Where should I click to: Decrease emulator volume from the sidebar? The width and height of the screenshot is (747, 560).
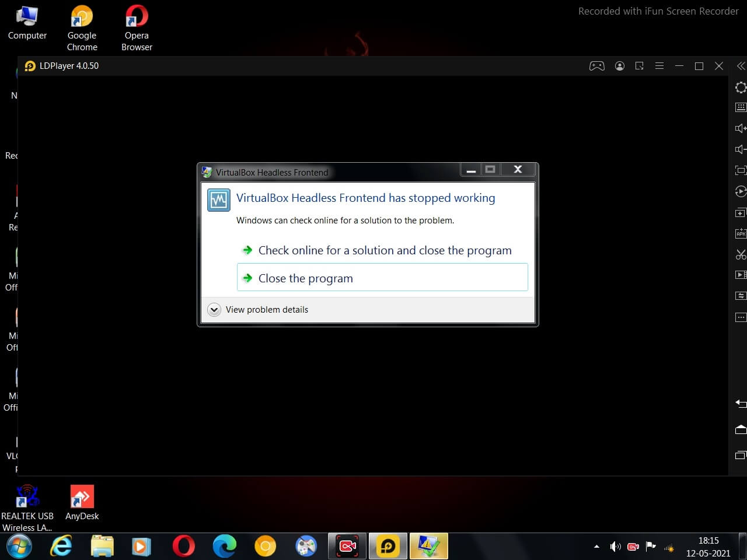[x=740, y=149]
